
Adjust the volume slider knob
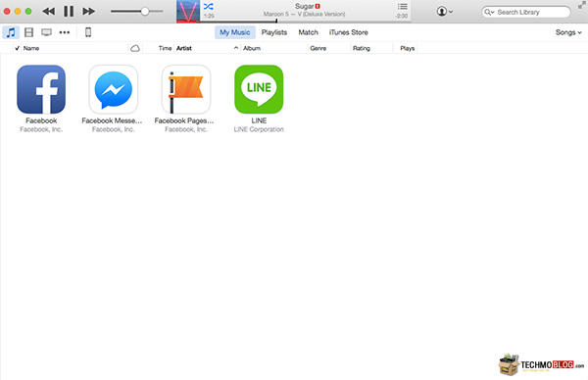[x=145, y=11]
